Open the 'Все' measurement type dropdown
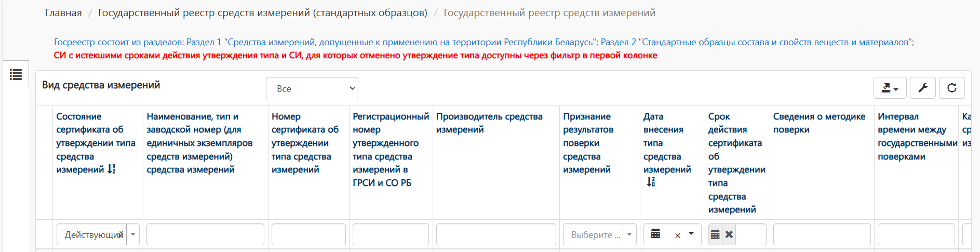 tap(312, 88)
